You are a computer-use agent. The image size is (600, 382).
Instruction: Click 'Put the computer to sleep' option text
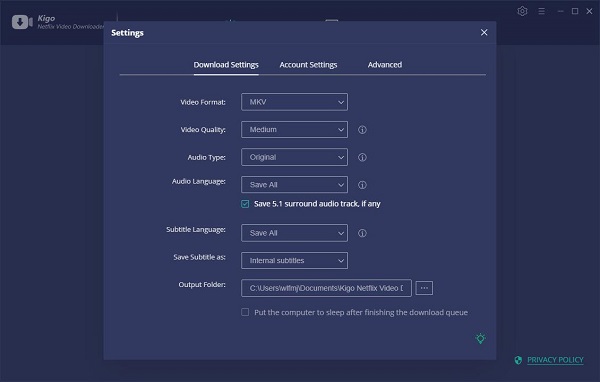[x=361, y=312]
